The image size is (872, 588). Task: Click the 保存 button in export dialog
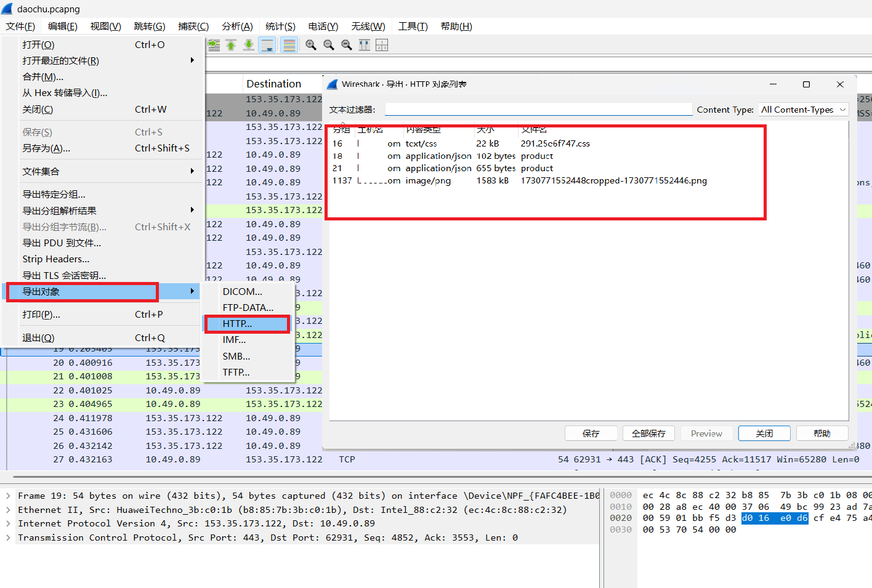(x=591, y=433)
